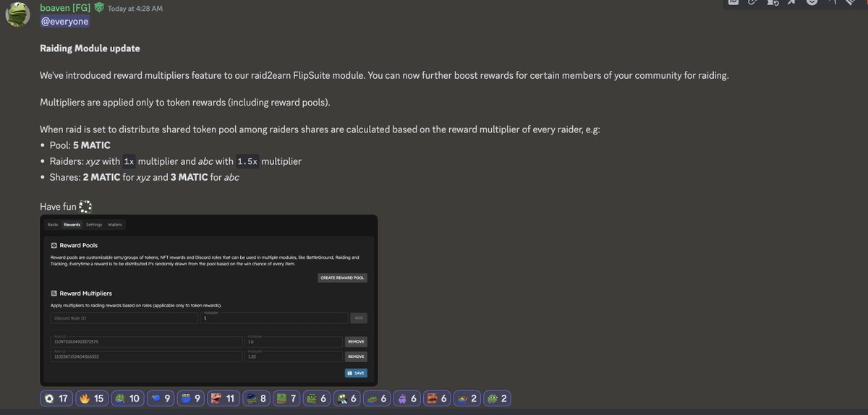Select the Wallets tab in attached screenshot

(x=115, y=225)
